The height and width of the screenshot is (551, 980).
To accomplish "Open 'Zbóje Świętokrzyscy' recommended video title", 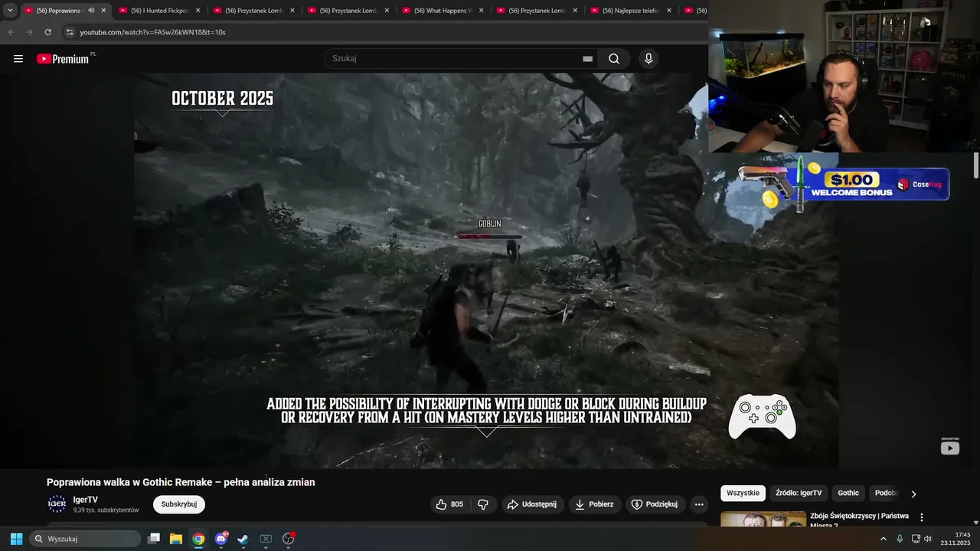I will pyautogui.click(x=860, y=520).
